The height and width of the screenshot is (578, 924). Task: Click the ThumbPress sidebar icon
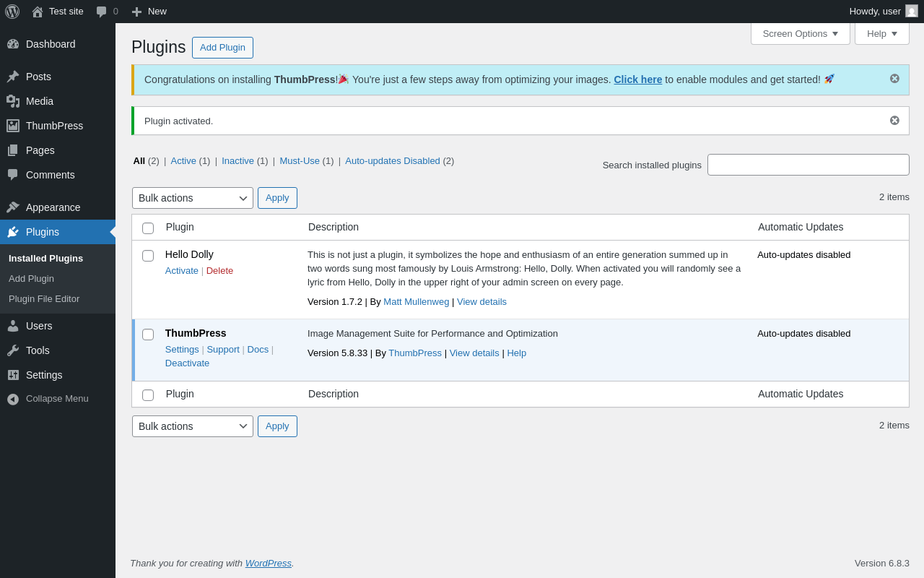(x=13, y=126)
